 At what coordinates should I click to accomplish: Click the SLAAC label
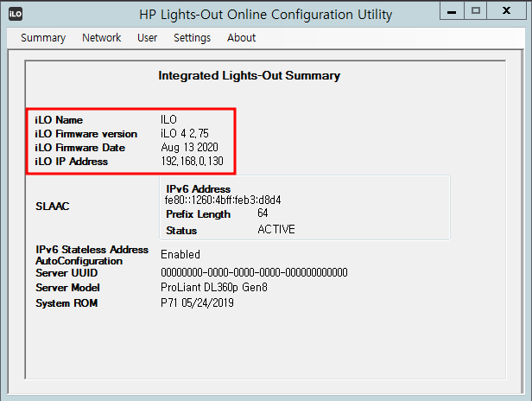[x=53, y=206]
